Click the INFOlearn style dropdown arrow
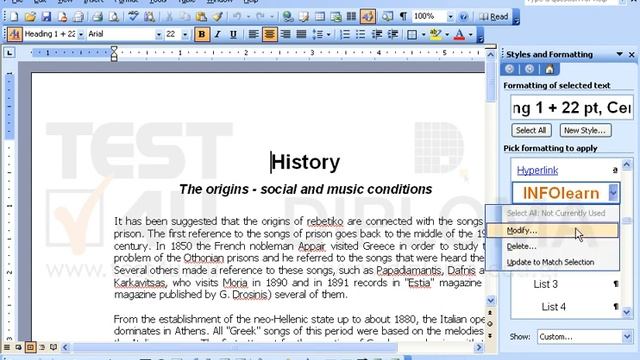The width and height of the screenshot is (640, 360). [613, 193]
